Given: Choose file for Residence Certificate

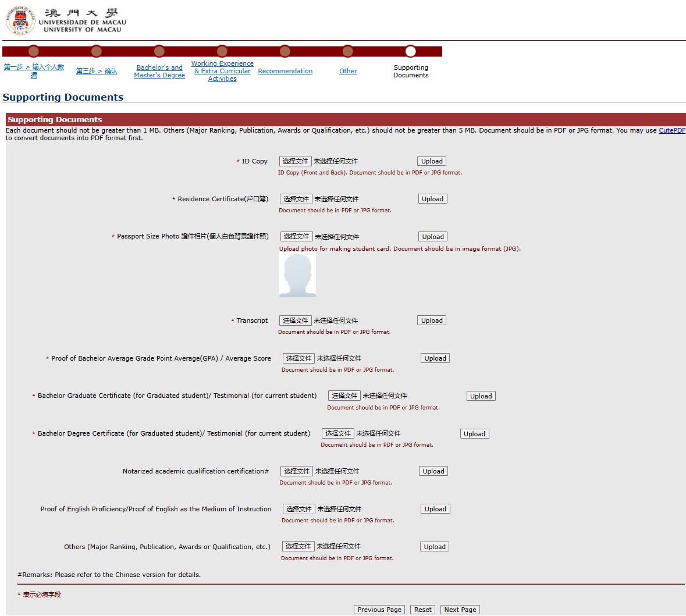Looking at the screenshot, I should click(296, 199).
